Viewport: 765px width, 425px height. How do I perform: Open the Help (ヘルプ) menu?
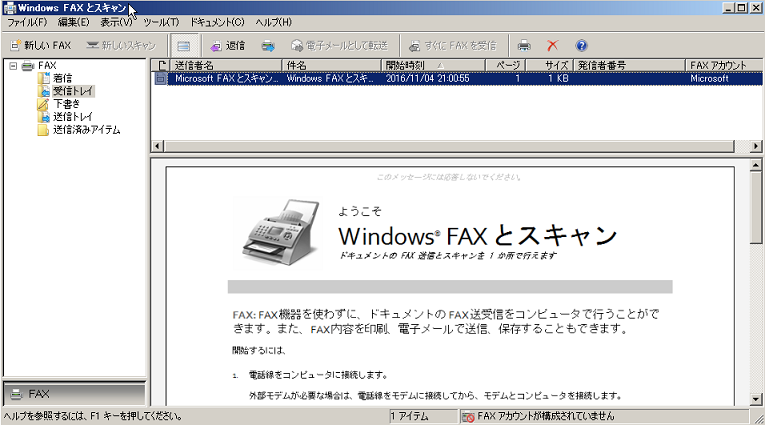pos(274,22)
